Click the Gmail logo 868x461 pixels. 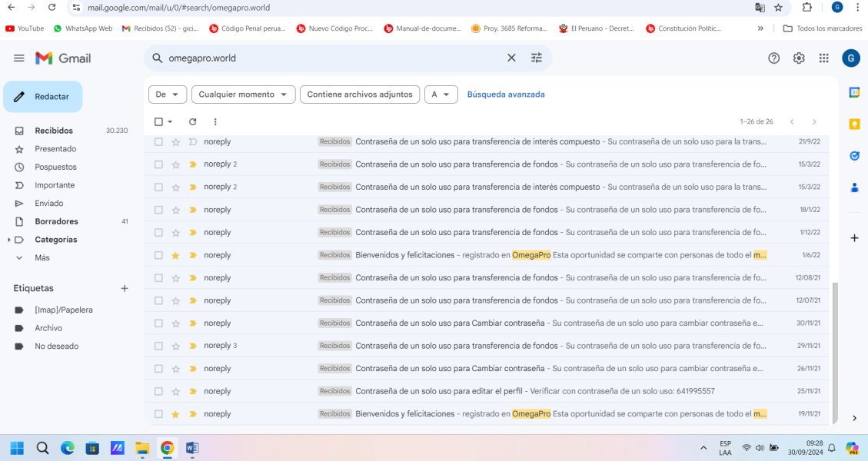pos(63,58)
